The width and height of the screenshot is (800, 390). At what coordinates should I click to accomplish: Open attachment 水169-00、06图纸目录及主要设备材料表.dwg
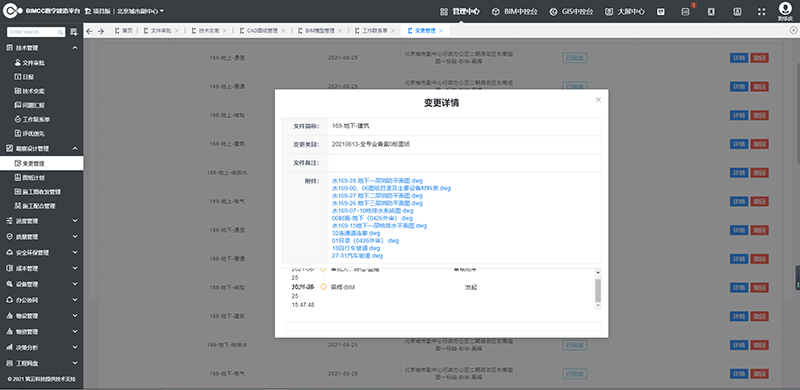tap(391, 188)
